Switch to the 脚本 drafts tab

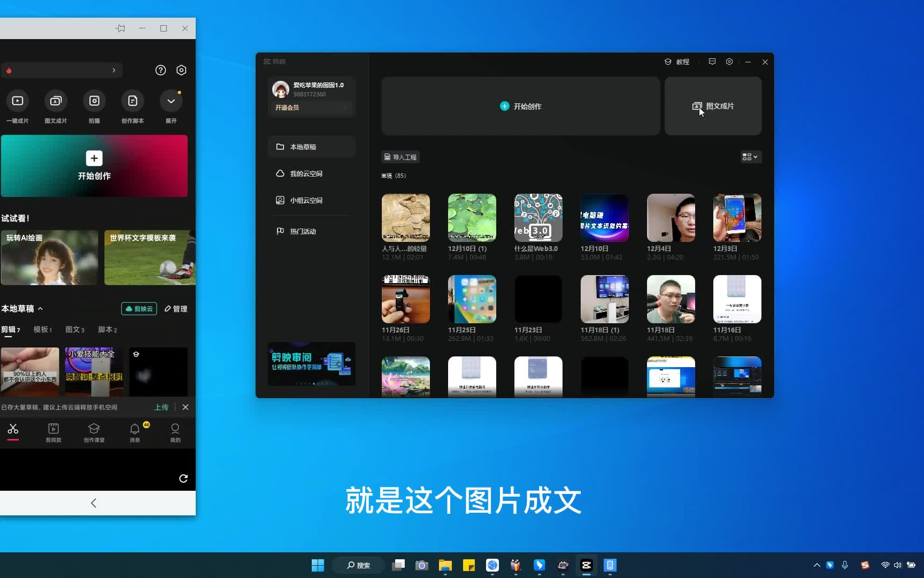[x=107, y=330]
